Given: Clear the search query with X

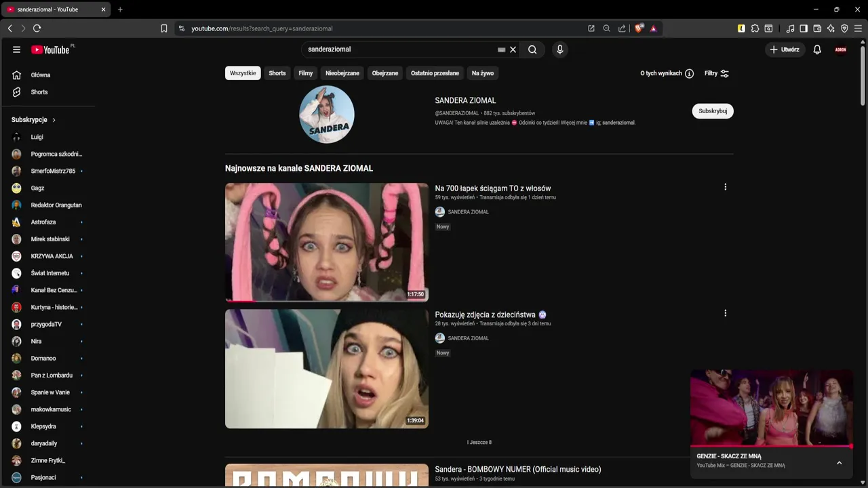Looking at the screenshot, I should click(513, 49).
